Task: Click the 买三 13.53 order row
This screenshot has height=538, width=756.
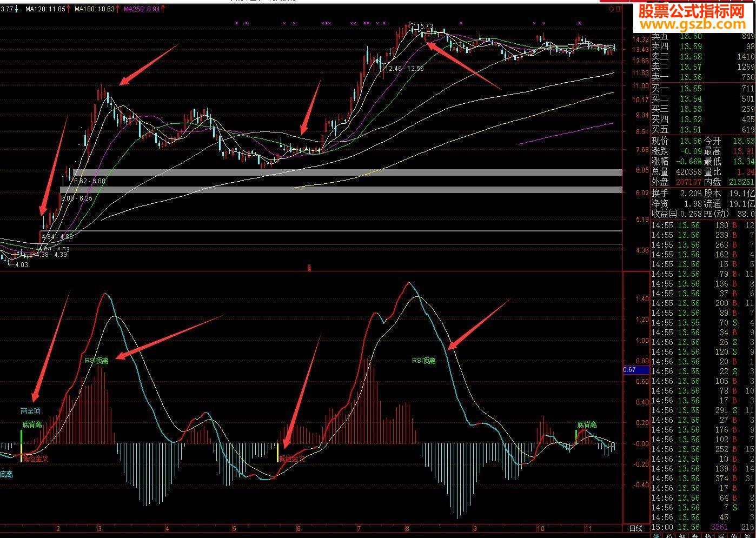Action: (703, 109)
